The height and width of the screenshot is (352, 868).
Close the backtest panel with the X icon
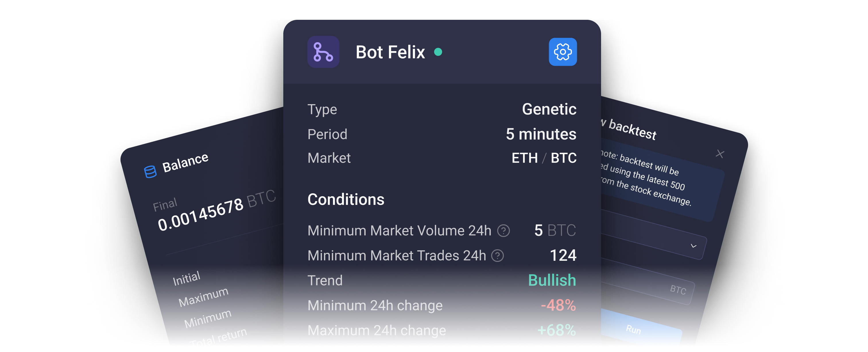[x=720, y=154]
